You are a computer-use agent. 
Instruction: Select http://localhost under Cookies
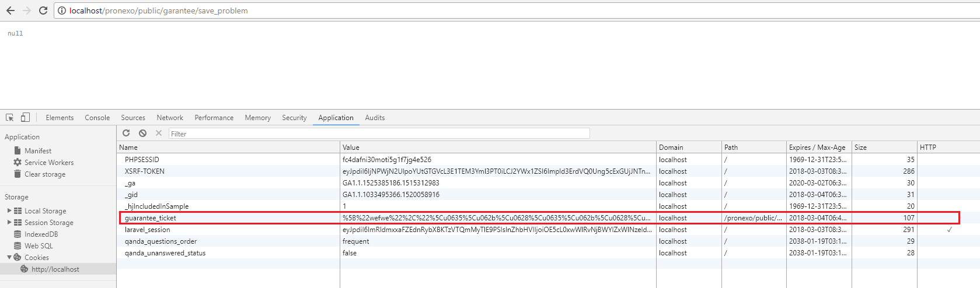(55, 269)
